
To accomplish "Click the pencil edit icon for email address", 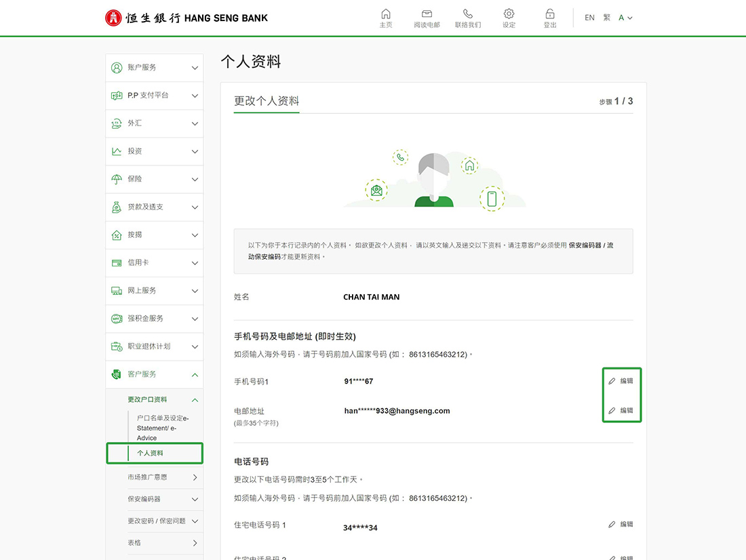I will pos(612,411).
